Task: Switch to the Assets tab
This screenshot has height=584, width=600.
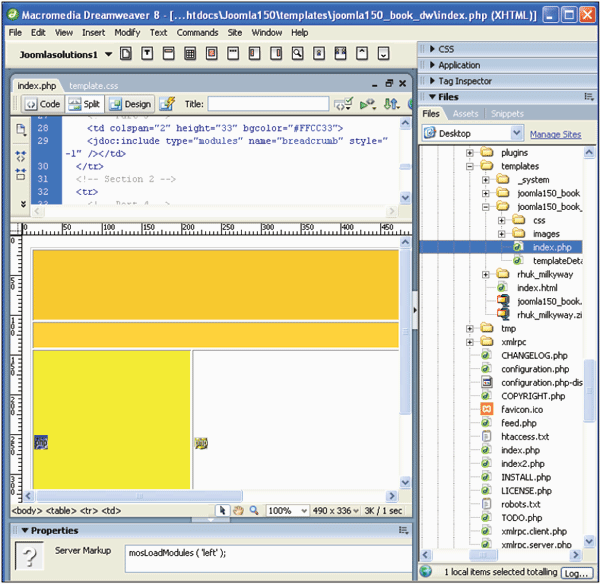Action: point(465,114)
